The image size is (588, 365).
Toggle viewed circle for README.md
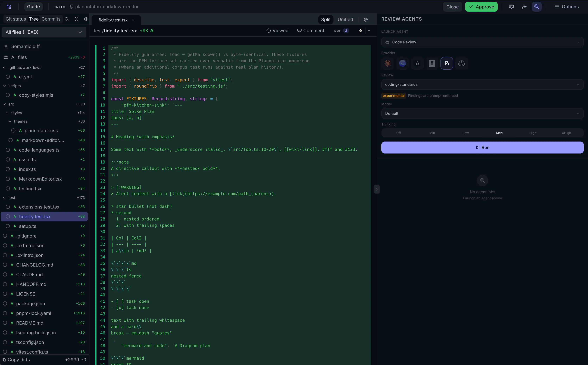coord(5,323)
